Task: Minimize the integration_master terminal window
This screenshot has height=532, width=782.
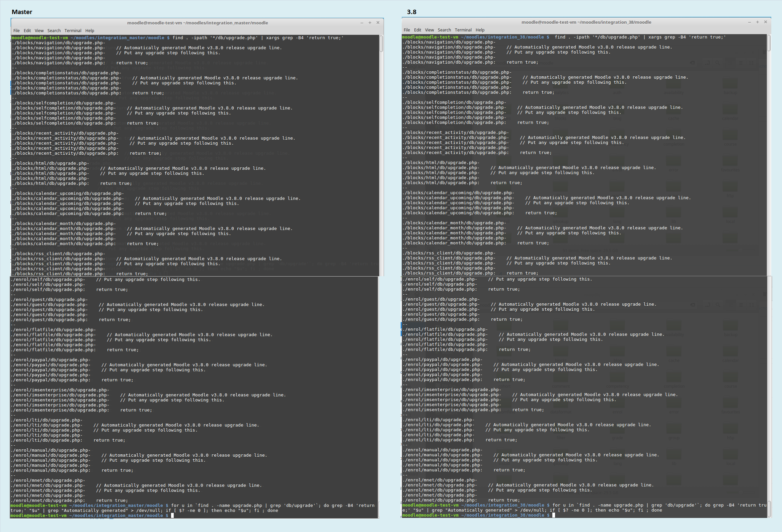Action: 362,23
